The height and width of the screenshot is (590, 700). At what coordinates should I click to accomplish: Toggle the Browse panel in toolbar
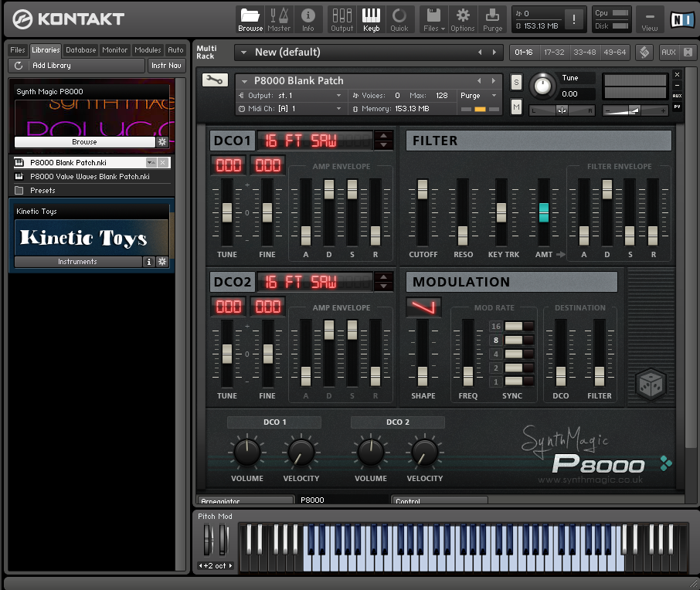point(250,20)
